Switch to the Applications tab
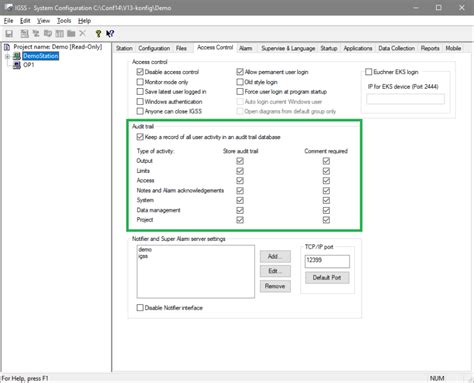The image size is (474, 383). point(358,48)
